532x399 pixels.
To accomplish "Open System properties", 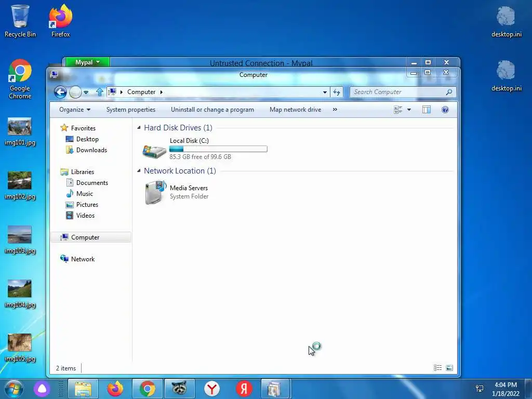I will point(130,110).
